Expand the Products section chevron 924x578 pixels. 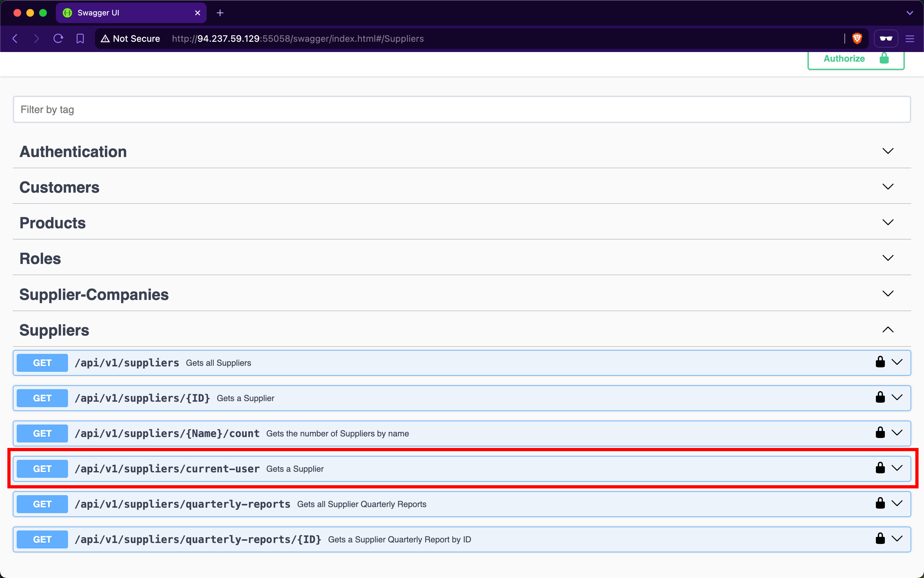888,222
